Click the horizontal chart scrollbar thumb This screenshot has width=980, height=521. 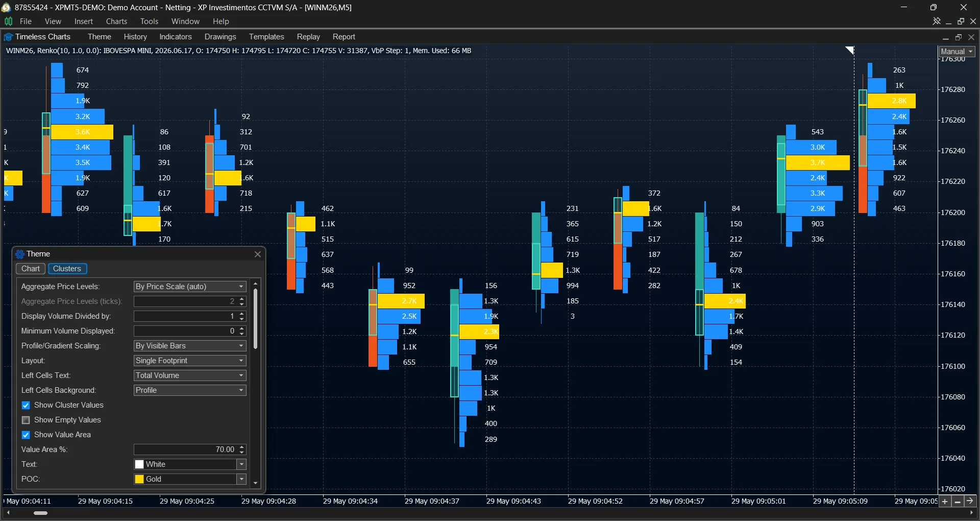[40, 513]
